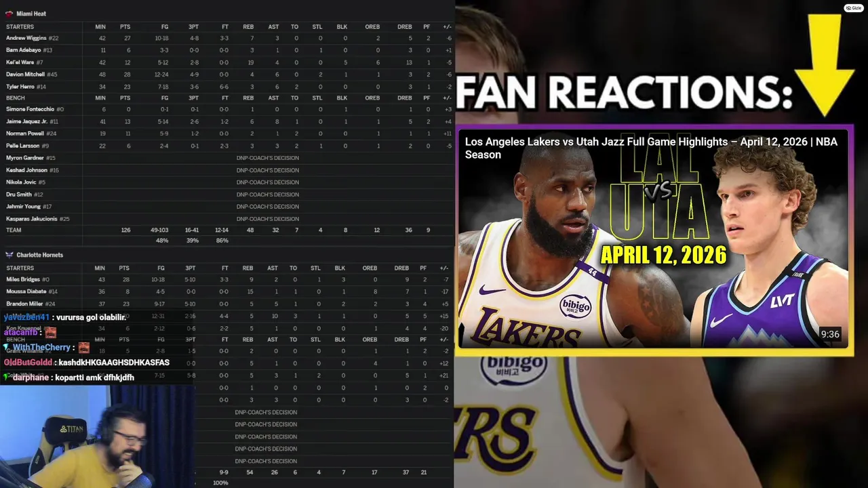Select player 'Norman Powell #24'
The width and height of the screenshot is (868, 488).
pos(31,134)
